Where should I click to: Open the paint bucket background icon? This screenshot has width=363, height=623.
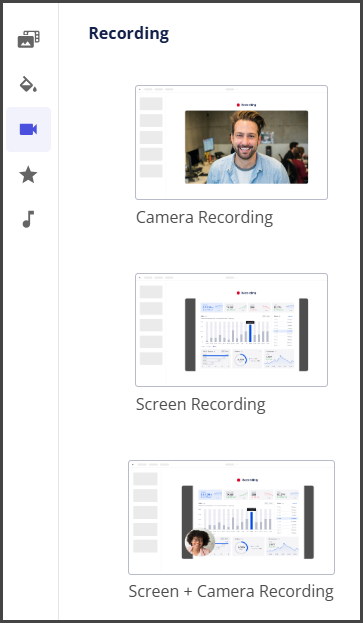point(29,84)
